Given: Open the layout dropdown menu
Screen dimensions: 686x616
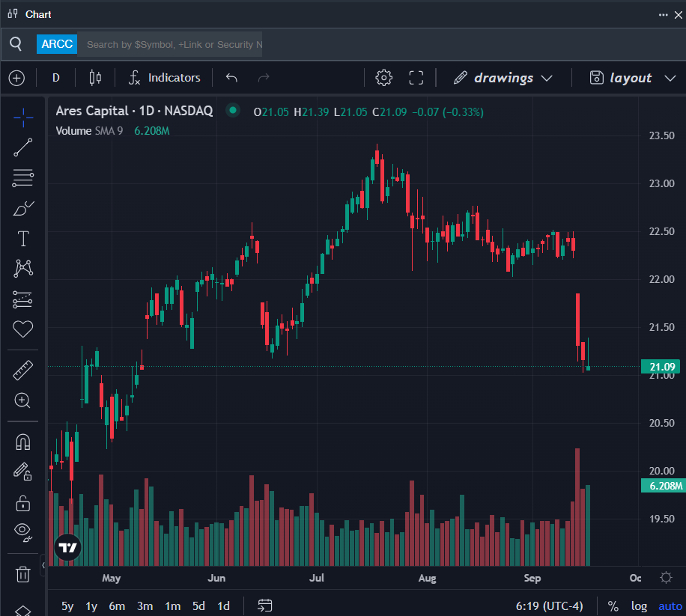Looking at the screenshot, I should [x=621, y=78].
